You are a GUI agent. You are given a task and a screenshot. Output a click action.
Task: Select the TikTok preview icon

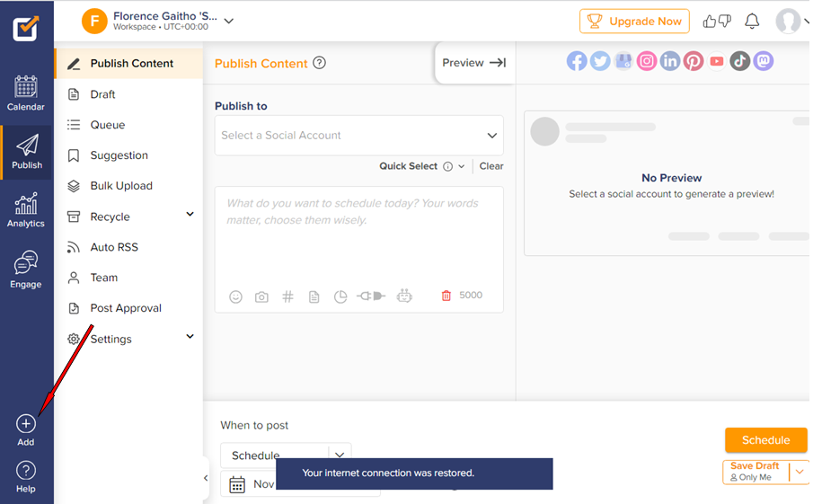tap(740, 61)
